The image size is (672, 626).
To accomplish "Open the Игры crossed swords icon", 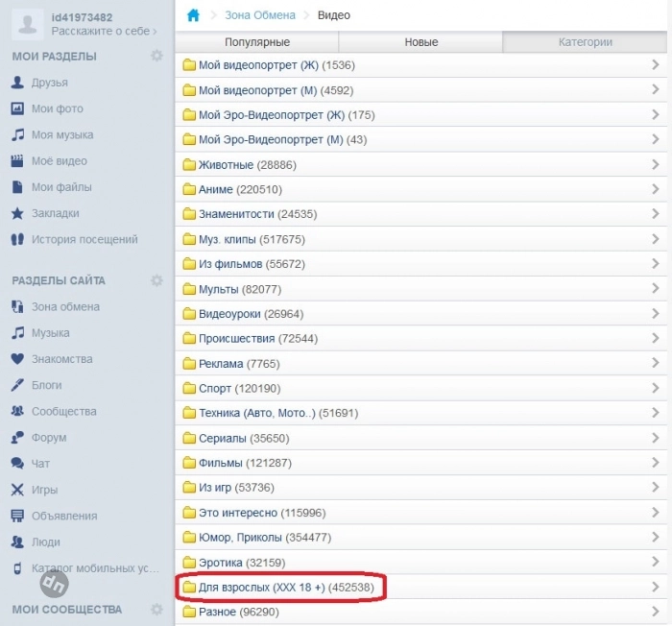I will 17,490.
